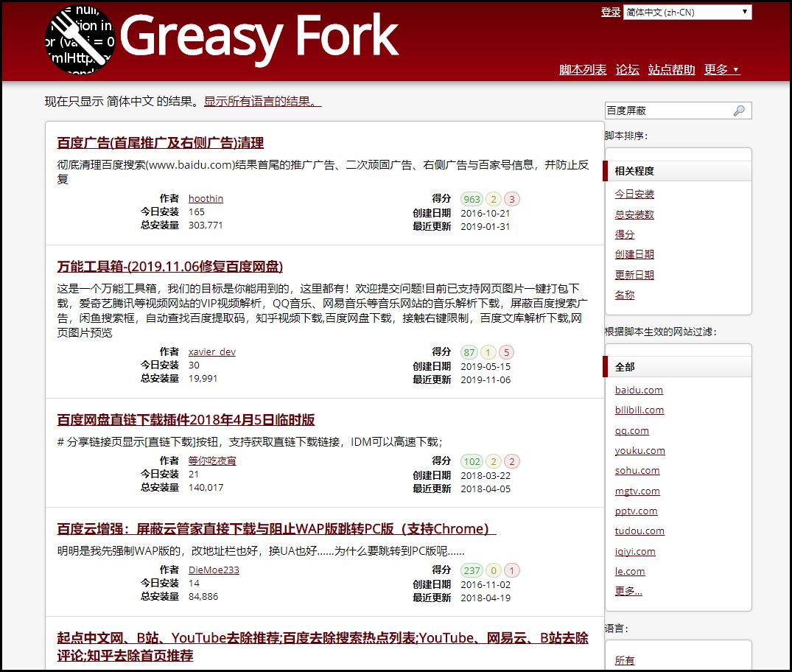Click the yellow 1 rating badge for 万能工具箱

488,352
